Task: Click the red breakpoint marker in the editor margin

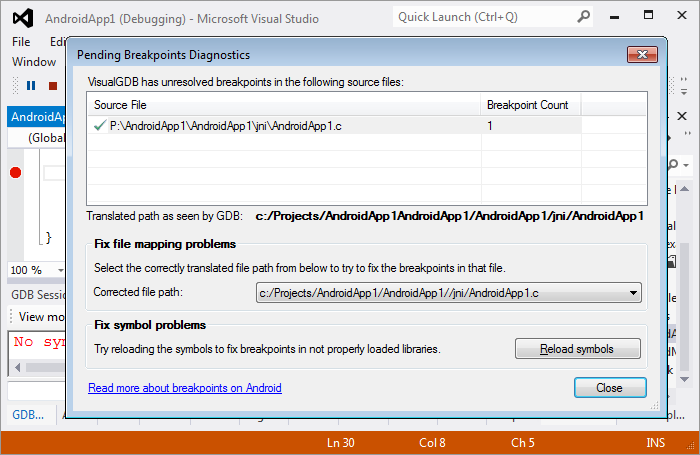Action: coord(16,172)
